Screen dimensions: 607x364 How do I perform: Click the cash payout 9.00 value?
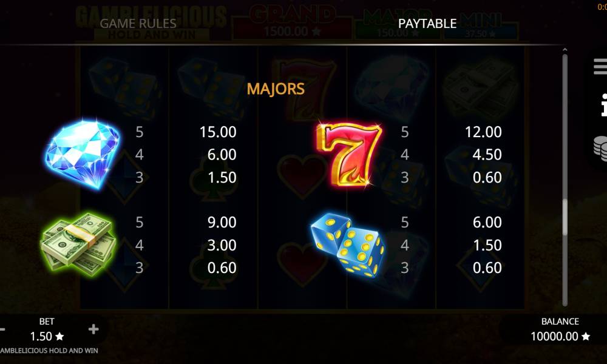(222, 222)
